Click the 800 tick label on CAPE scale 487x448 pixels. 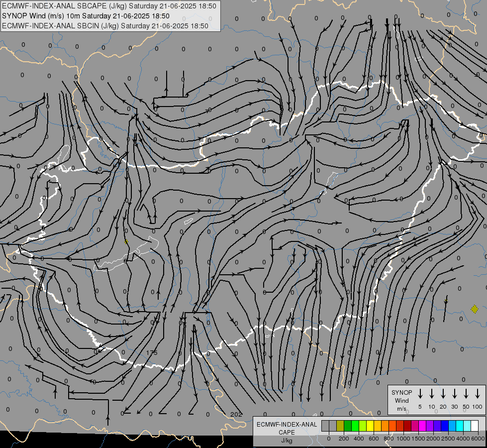coord(389,439)
